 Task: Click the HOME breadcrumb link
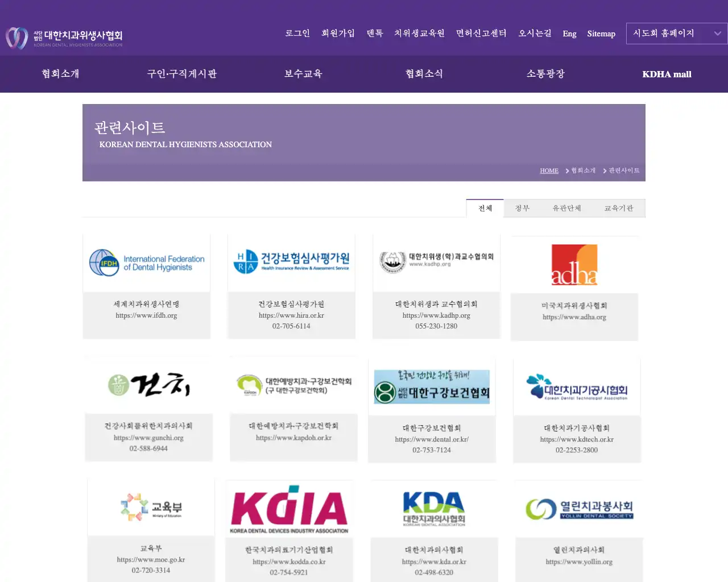tap(549, 171)
